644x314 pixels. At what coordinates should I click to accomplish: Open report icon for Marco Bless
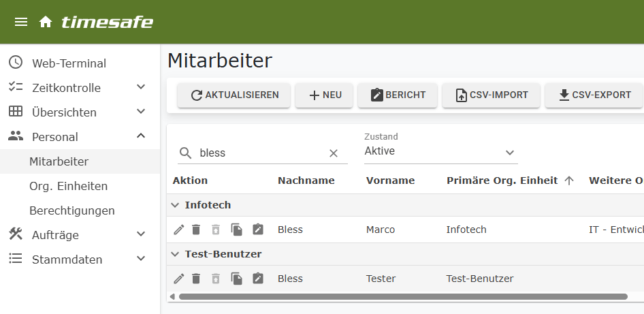257,229
